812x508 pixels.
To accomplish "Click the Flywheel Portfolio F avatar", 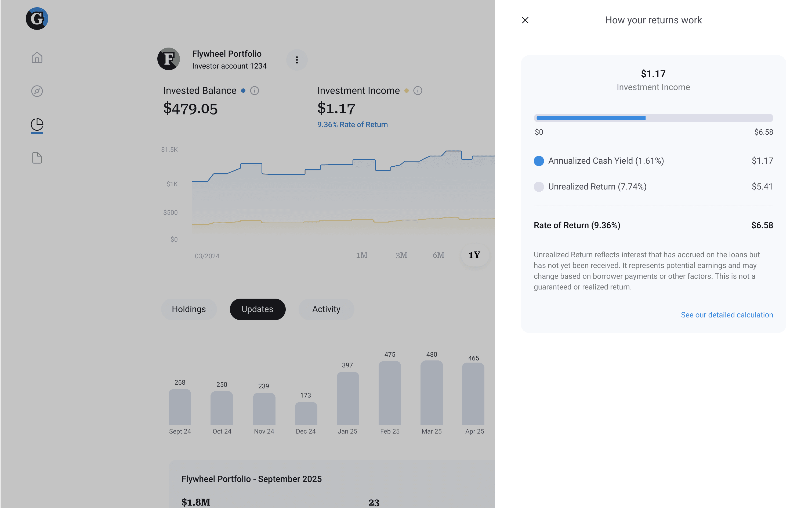I will point(168,59).
